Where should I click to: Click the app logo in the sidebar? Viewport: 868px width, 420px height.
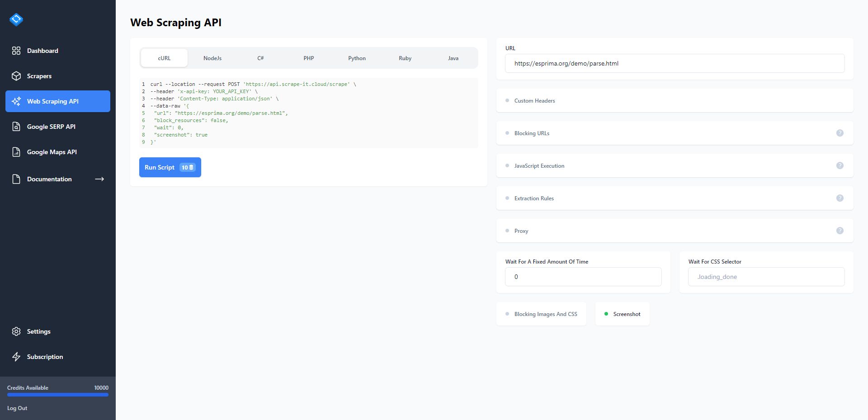point(16,19)
